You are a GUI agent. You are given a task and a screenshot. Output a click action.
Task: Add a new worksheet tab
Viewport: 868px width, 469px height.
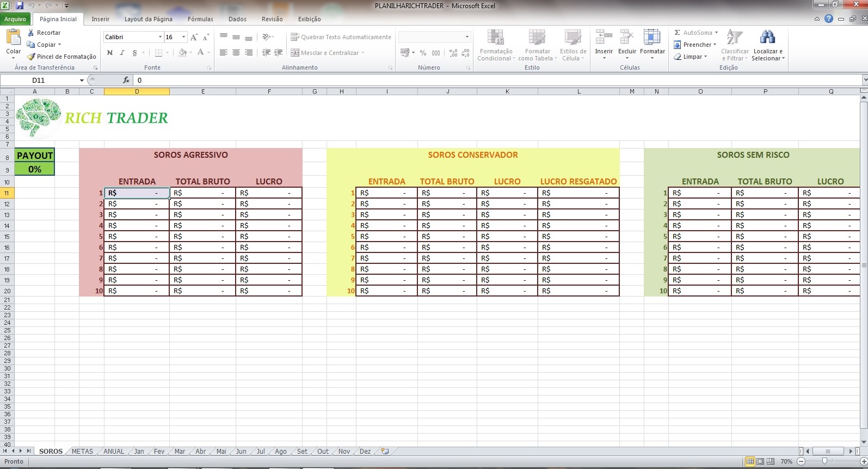(x=385, y=451)
